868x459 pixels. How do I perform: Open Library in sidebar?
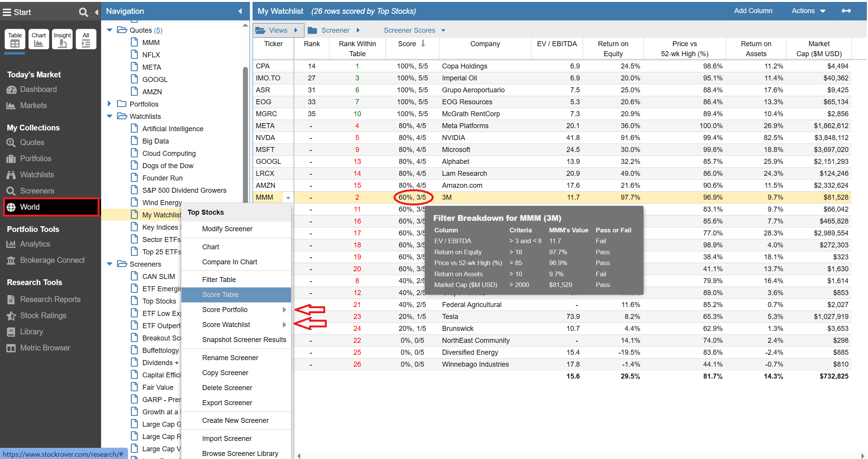pos(25,332)
